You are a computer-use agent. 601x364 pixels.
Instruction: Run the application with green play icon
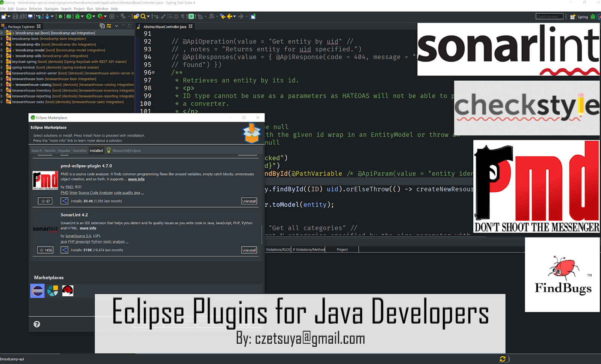tap(89, 17)
